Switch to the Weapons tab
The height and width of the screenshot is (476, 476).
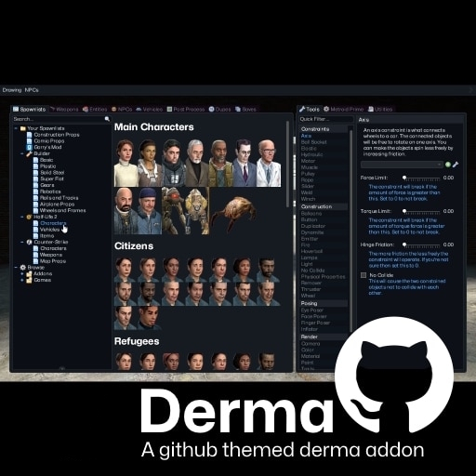coord(64,109)
